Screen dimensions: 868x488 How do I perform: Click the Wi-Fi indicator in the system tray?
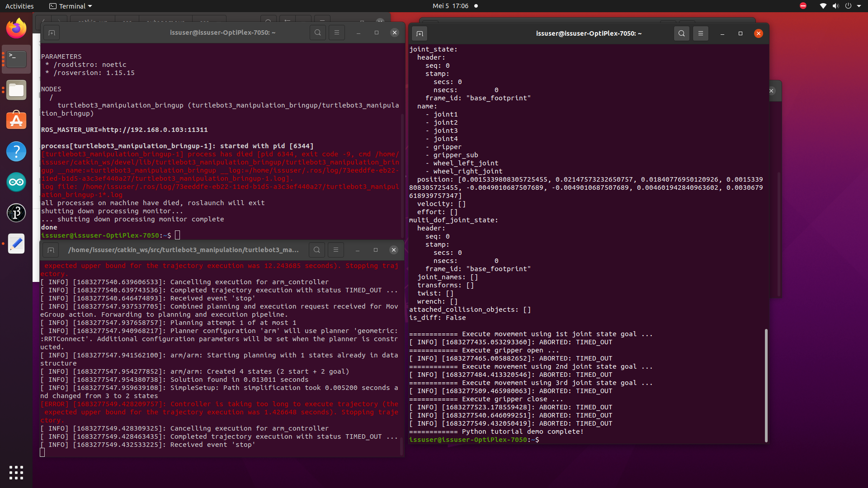pyautogui.click(x=822, y=6)
